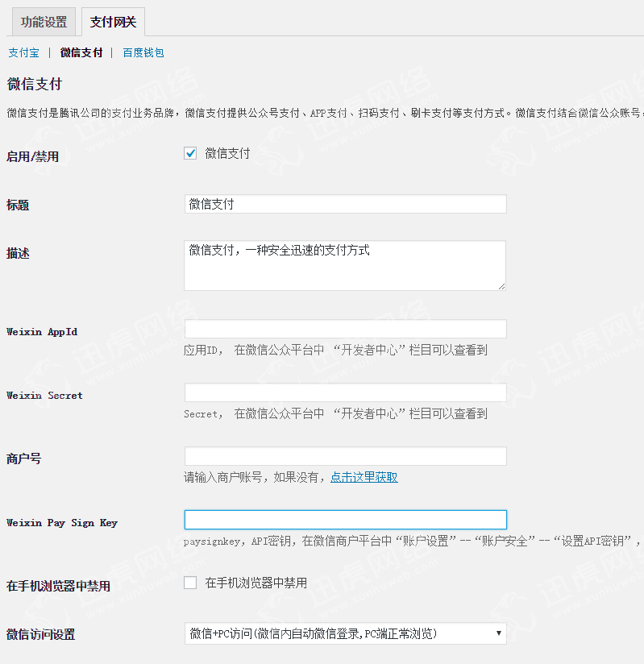Viewport: 644px width, 664px height.
Task: Open the 微信访问设置 dropdown
Action: click(345, 633)
